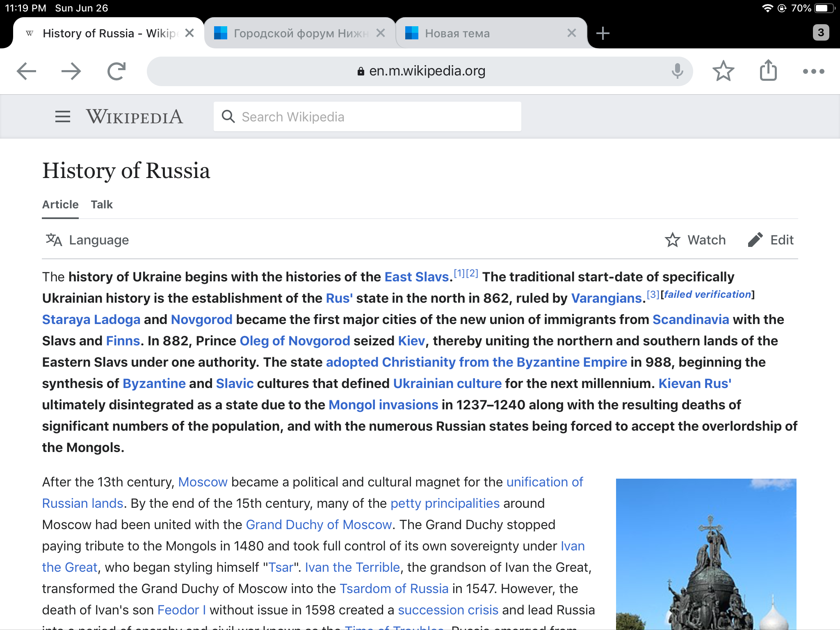Viewport: 840px width, 630px height.
Task: Open the Oleg of Novgorod link
Action: point(295,341)
